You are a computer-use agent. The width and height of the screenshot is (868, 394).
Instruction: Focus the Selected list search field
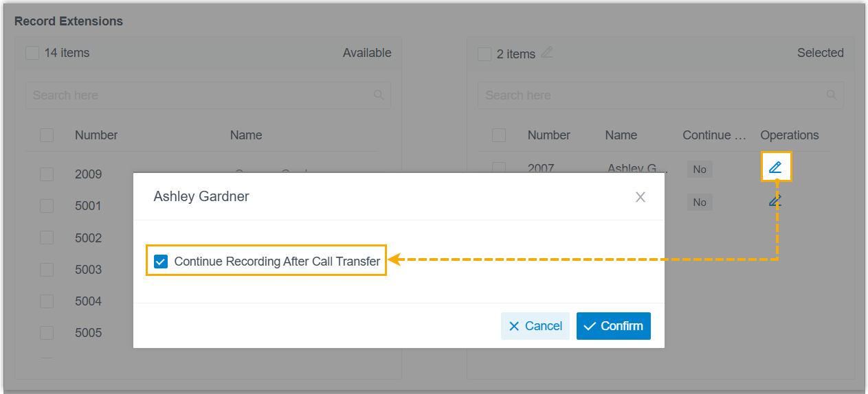(x=653, y=95)
